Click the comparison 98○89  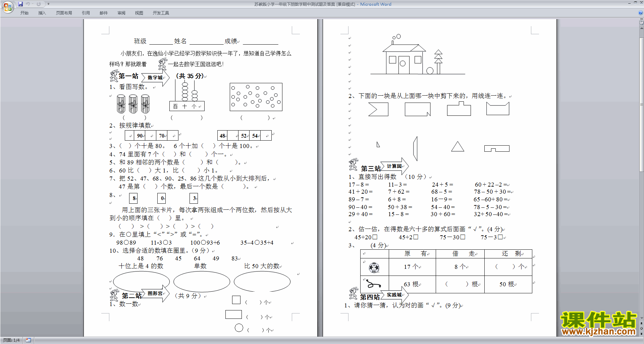click(x=126, y=243)
